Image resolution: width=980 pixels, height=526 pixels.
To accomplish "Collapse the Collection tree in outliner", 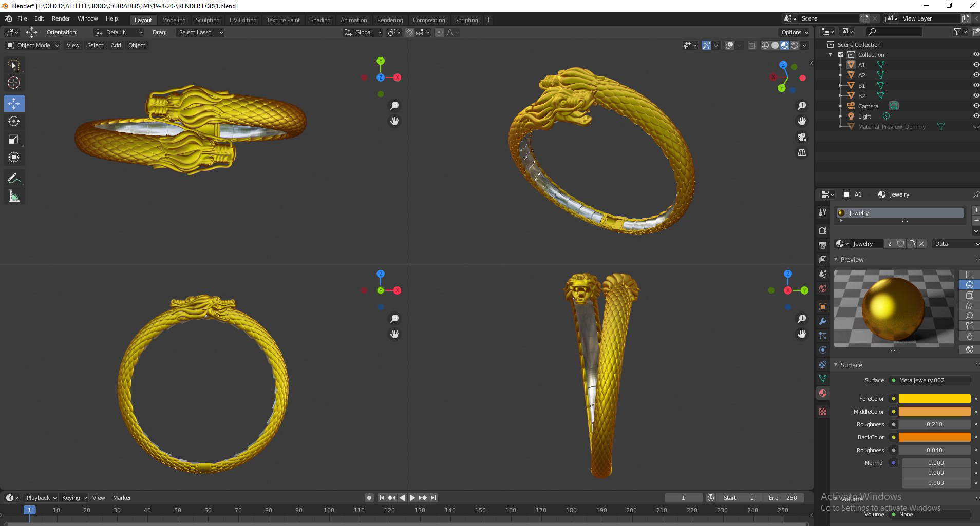I will 831,55.
